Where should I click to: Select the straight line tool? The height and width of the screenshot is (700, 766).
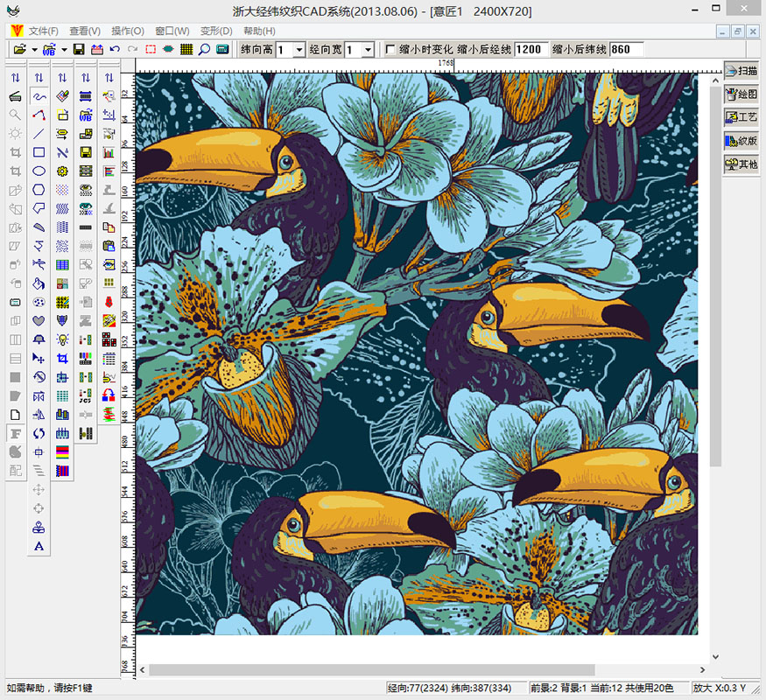pos(39,134)
